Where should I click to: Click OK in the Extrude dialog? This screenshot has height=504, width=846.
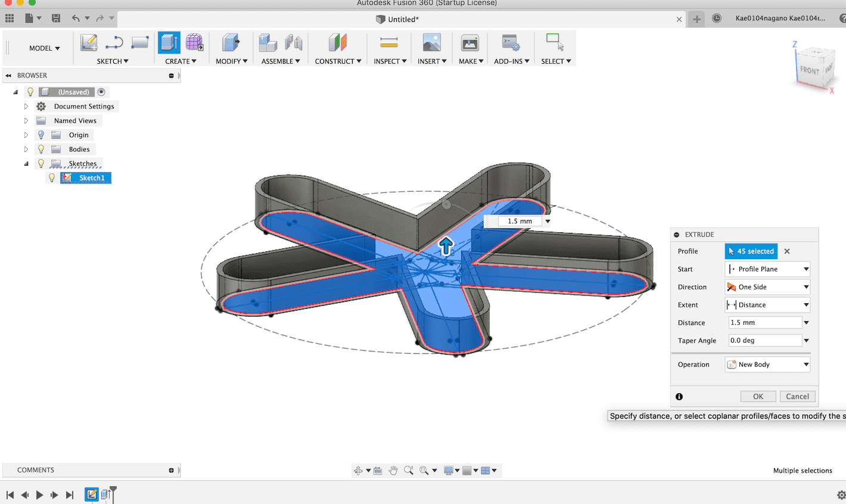coord(758,397)
